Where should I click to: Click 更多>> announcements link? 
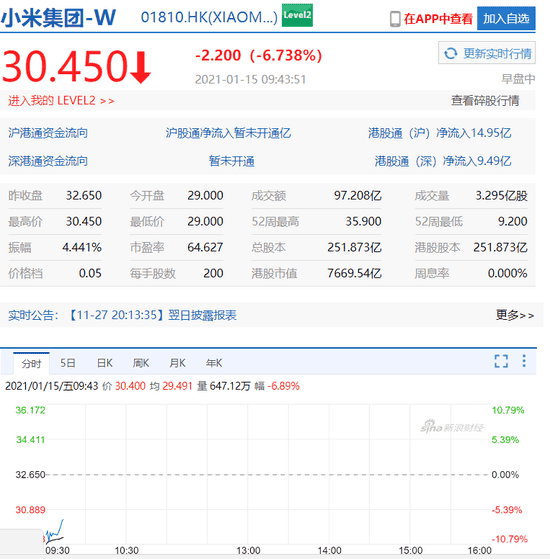coord(515,315)
